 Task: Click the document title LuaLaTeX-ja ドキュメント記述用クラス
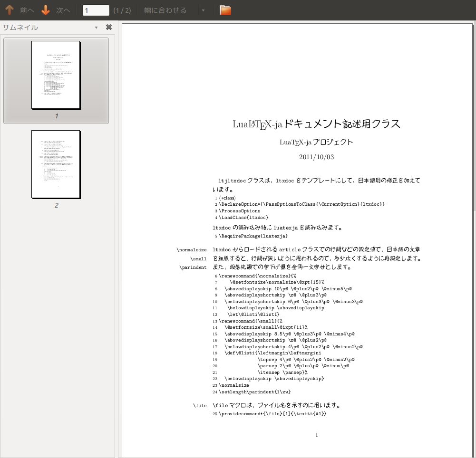[x=316, y=124]
